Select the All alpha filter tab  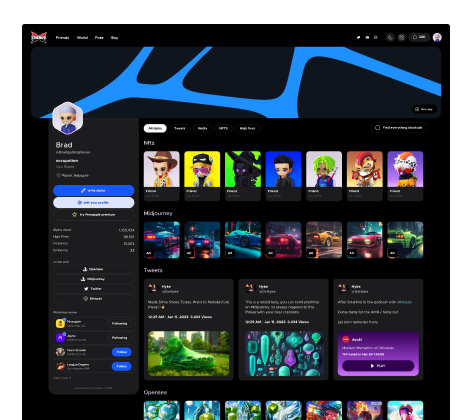click(155, 128)
